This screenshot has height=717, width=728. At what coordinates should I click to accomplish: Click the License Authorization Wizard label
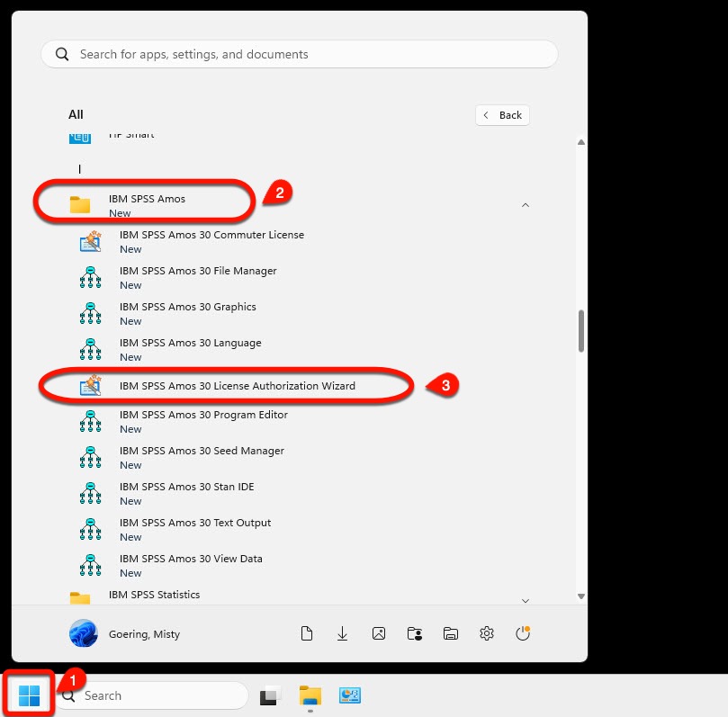click(238, 386)
